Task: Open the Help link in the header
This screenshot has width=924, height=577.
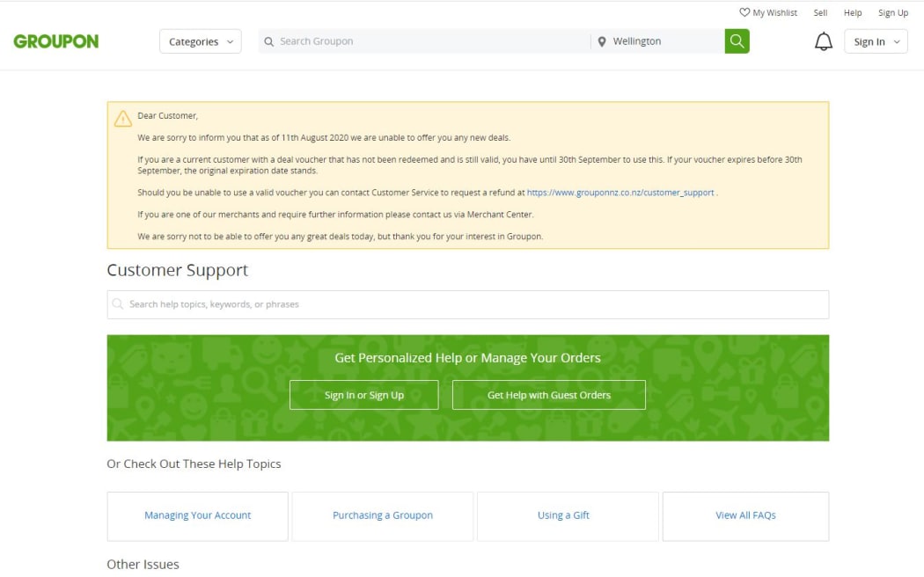Action: [852, 12]
